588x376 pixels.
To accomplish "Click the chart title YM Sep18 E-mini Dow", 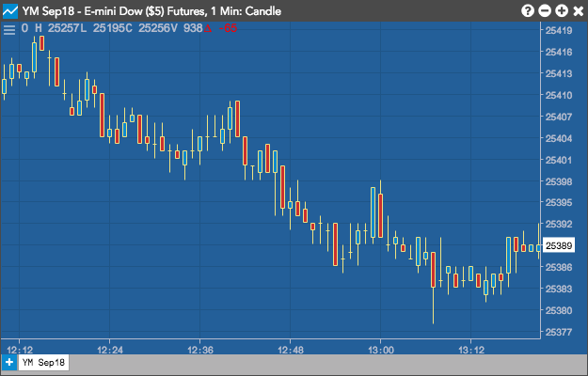I will coord(151,11).
